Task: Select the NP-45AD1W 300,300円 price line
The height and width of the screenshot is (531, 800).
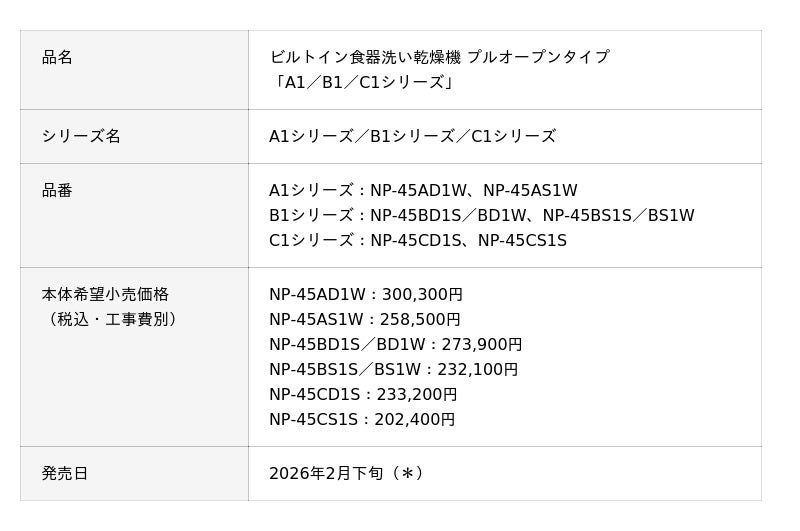Action: coord(366,295)
